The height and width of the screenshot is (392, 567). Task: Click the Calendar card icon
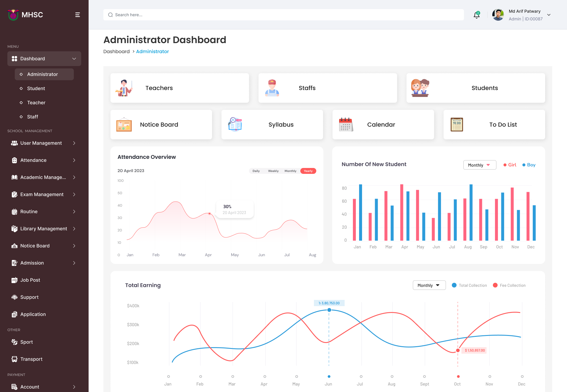346,124
